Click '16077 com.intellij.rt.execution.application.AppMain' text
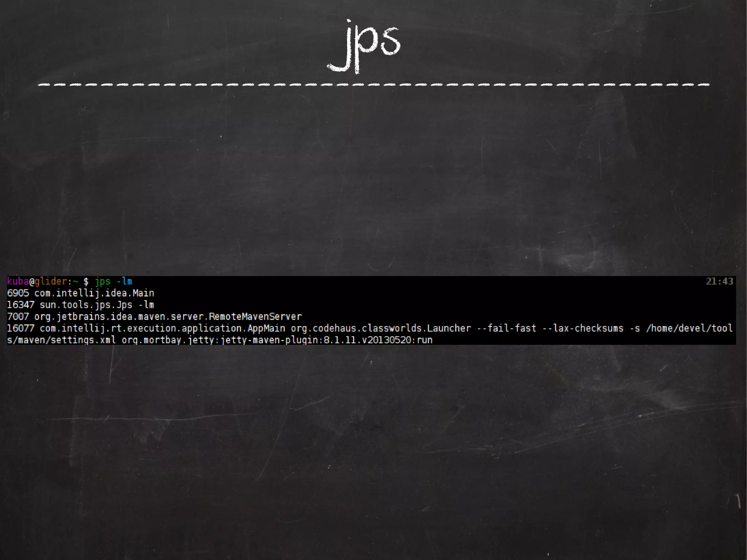Screen dimensions: 747x560 [x=146, y=328]
